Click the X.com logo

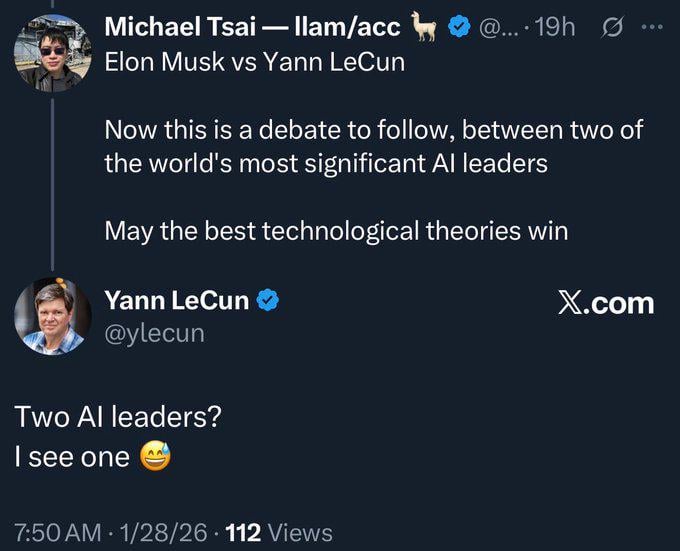[x=605, y=303]
